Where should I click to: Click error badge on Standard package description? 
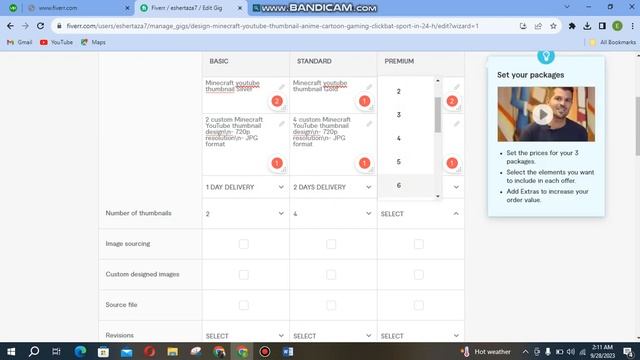[364, 163]
